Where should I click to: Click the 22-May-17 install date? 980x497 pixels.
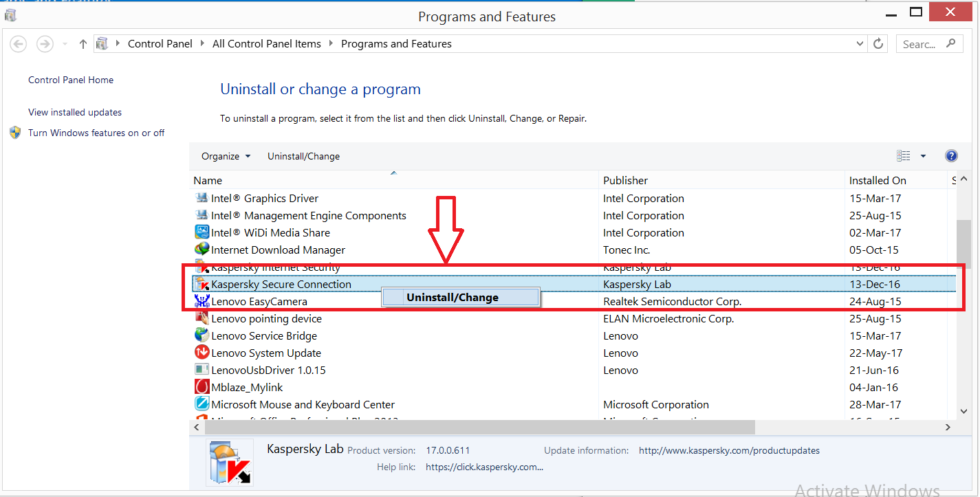pos(875,353)
